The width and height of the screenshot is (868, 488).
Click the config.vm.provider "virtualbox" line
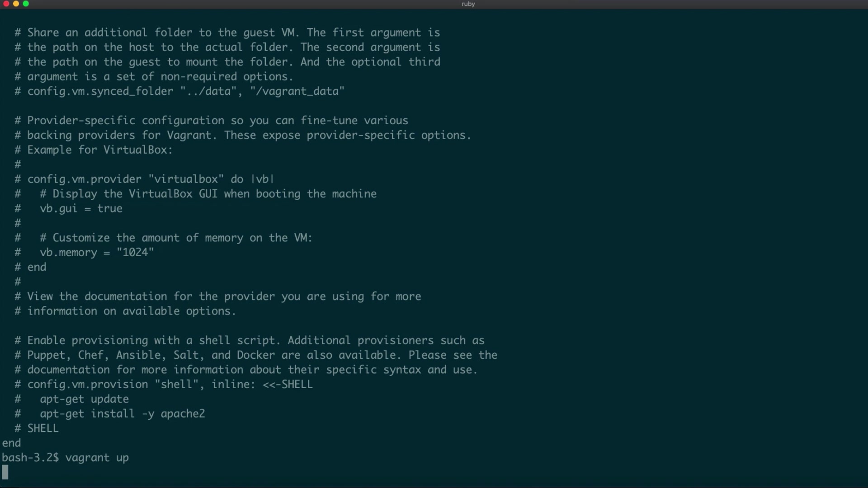coord(150,179)
